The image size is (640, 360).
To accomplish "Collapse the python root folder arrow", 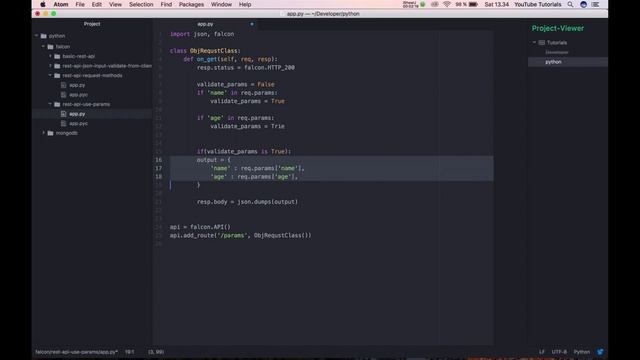I will 37,36.
